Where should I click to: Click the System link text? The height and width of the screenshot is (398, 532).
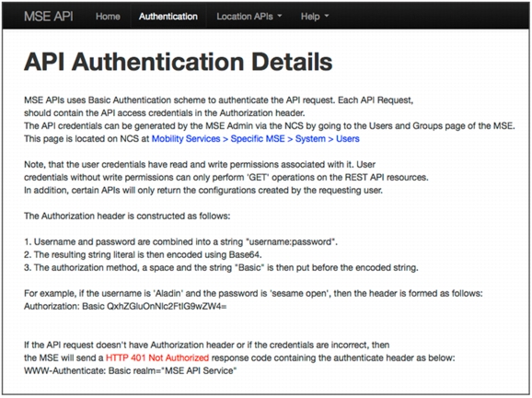tap(310, 138)
